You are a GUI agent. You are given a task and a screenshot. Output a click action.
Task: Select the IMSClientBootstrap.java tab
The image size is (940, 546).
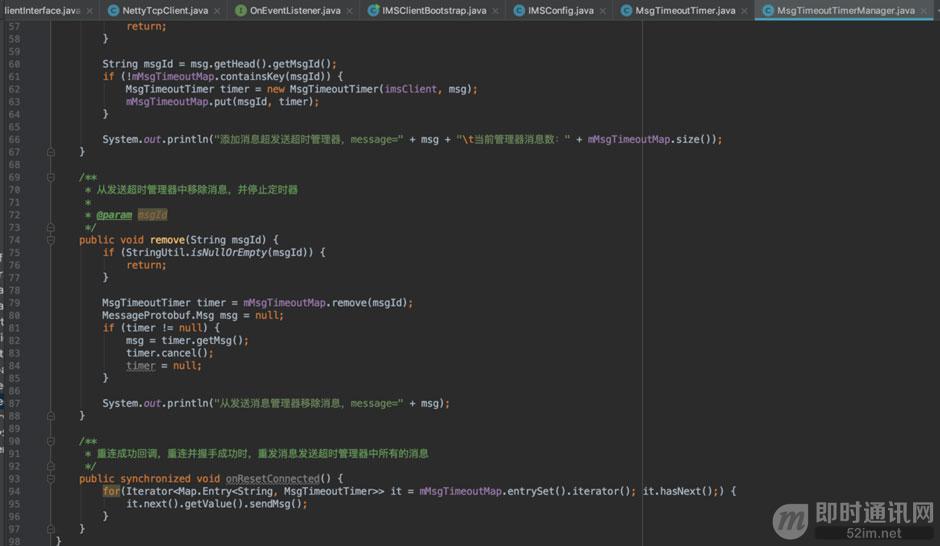(434, 10)
